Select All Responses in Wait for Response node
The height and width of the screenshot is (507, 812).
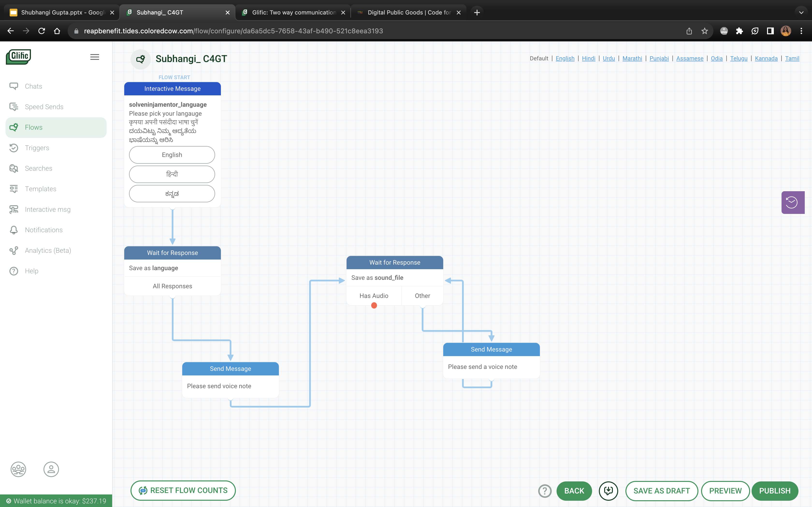click(x=172, y=286)
